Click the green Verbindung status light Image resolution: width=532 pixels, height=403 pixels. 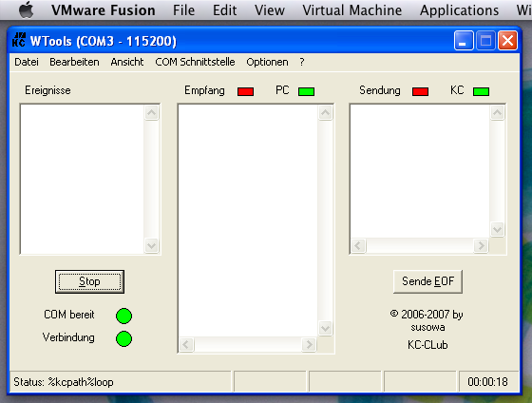coord(123,338)
